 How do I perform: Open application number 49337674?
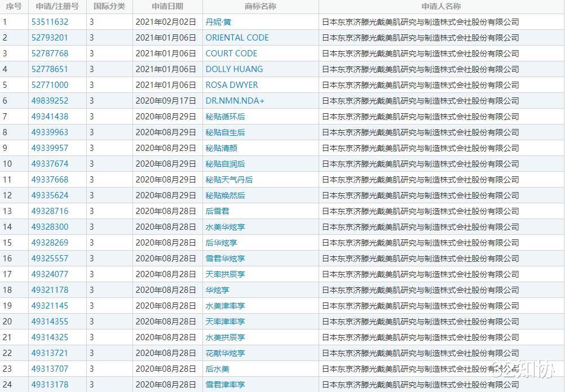50,164
